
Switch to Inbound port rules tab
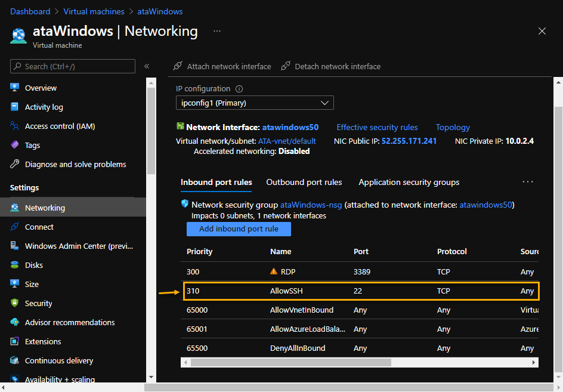pos(216,182)
